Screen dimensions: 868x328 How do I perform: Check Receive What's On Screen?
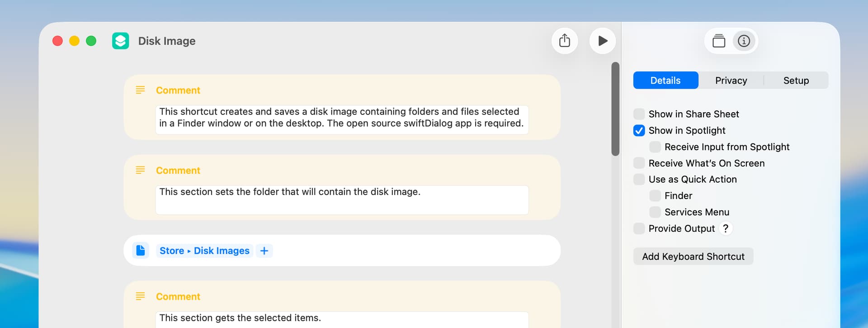(x=639, y=163)
